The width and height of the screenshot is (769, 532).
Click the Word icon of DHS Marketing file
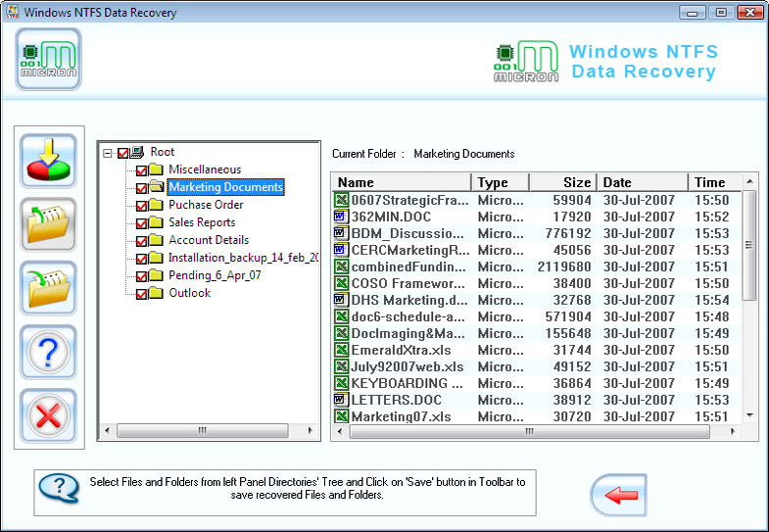(x=341, y=300)
